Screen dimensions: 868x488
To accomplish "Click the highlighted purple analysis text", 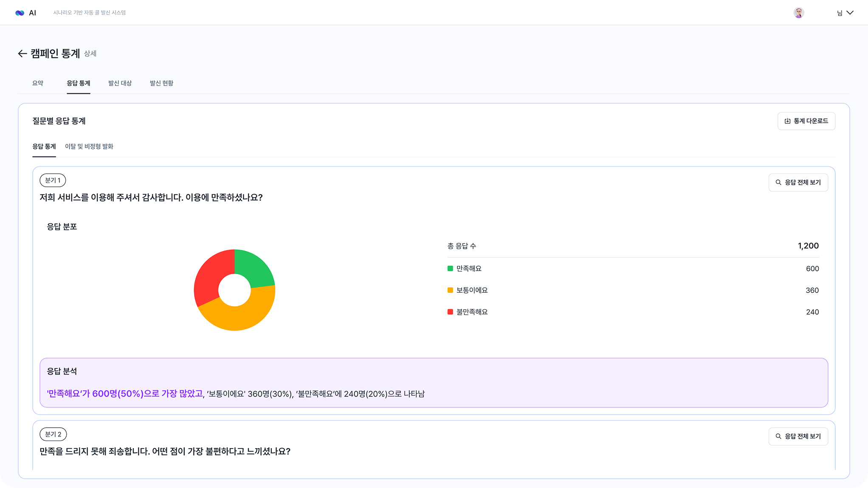I will tap(125, 394).
